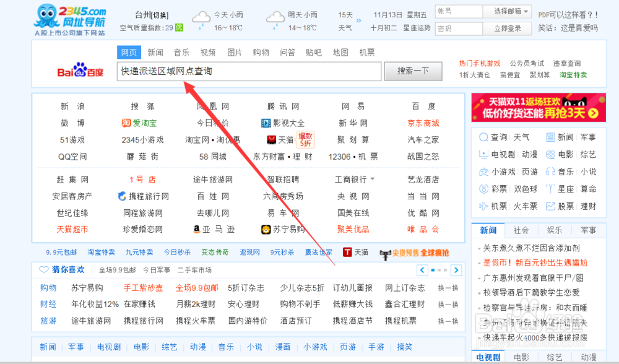Select the 地图 search tab
This screenshot has height=364, width=619.
tap(340, 53)
